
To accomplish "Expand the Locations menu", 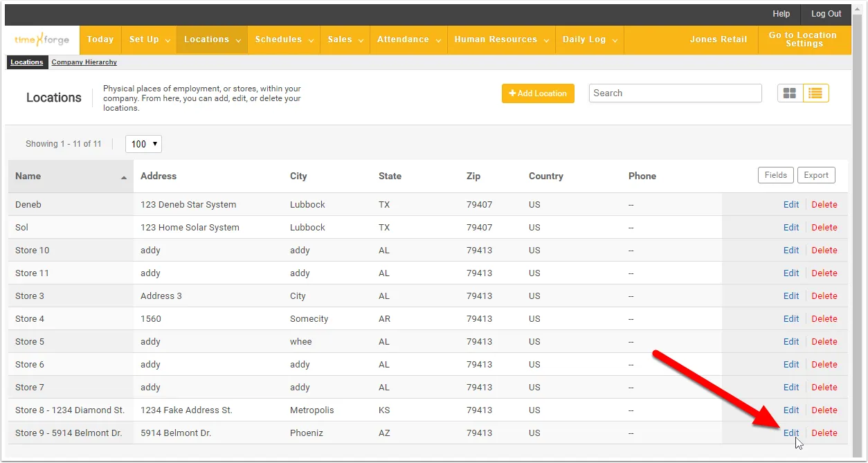I will pyautogui.click(x=212, y=39).
